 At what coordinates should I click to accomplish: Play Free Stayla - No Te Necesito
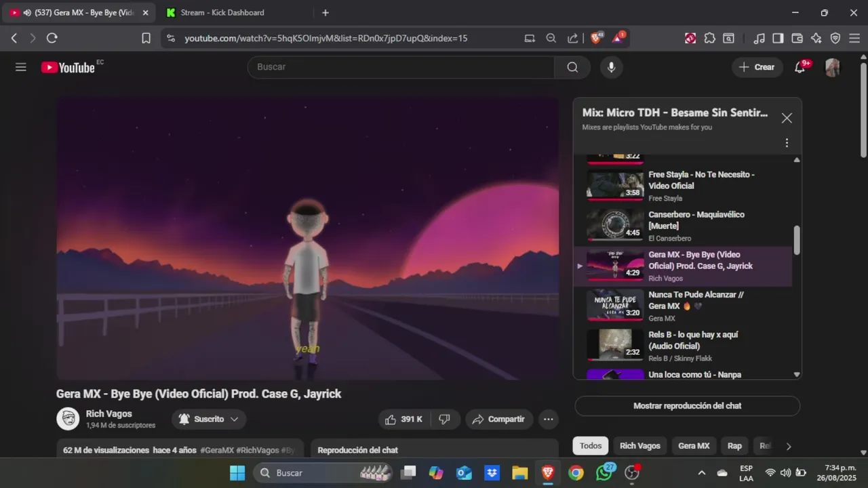coord(683,186)
